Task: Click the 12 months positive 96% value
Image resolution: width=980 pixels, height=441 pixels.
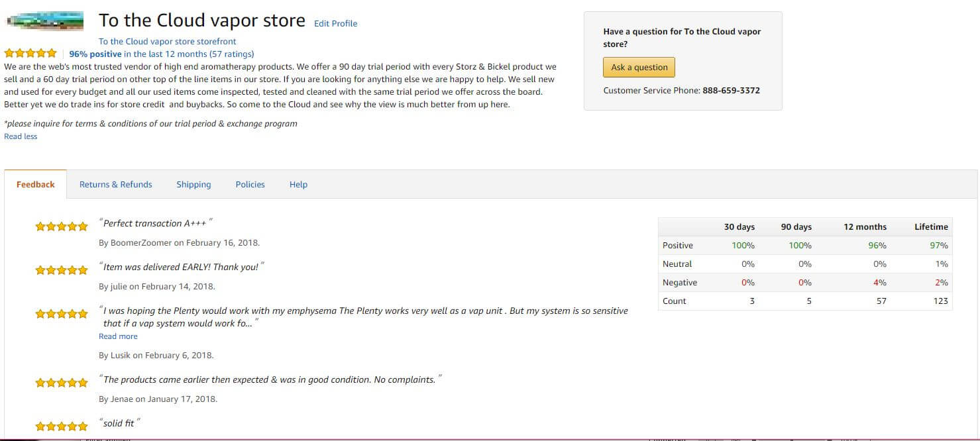Action: [877, 246]
